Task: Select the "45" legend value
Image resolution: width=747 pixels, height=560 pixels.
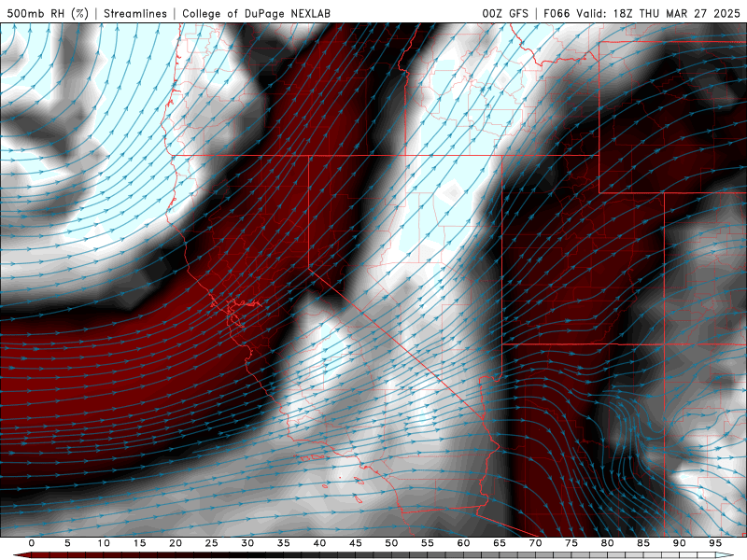Action: pyautogui.click(x=356, y=543)
